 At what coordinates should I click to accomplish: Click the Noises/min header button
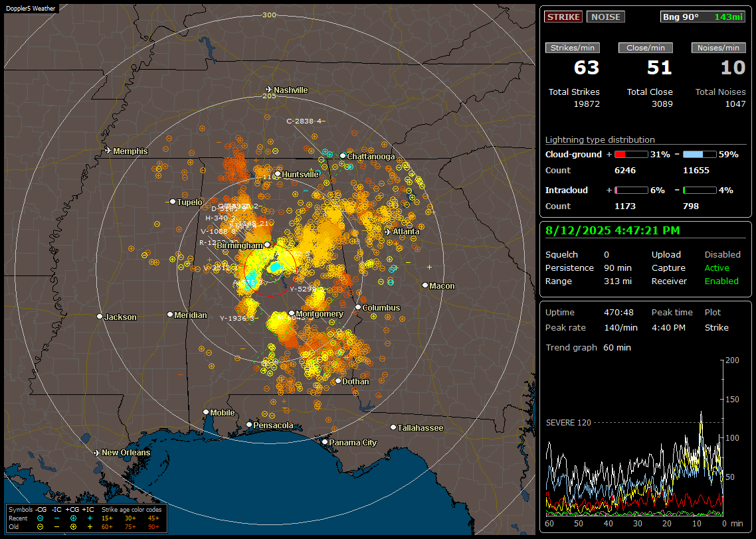click(718, 48)
